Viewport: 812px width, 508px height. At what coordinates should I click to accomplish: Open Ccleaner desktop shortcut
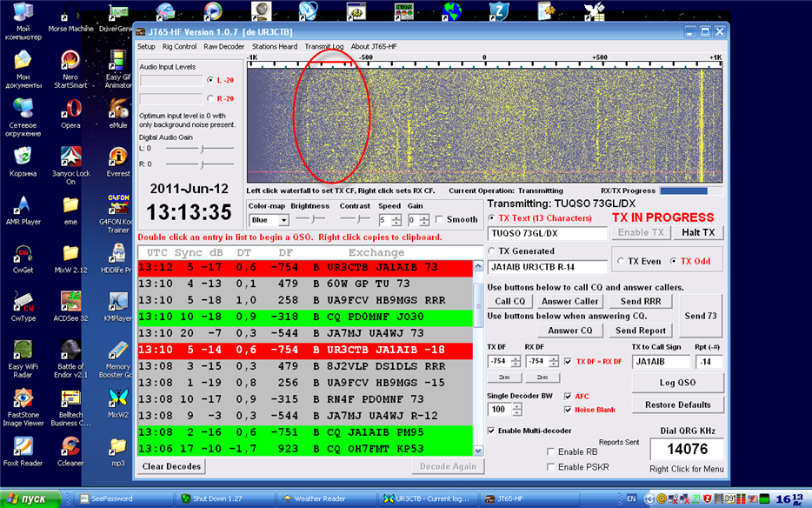click(70, 451)
